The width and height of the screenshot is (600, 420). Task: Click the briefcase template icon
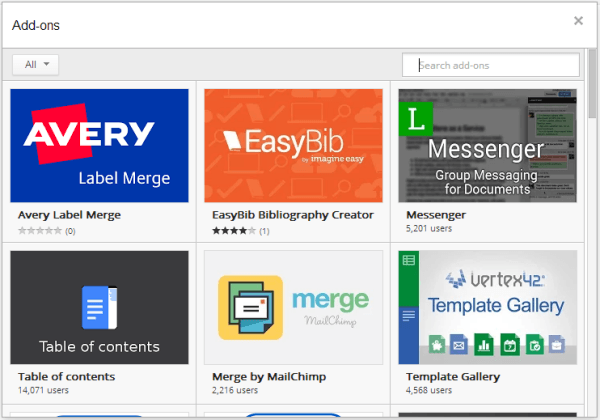557,344
